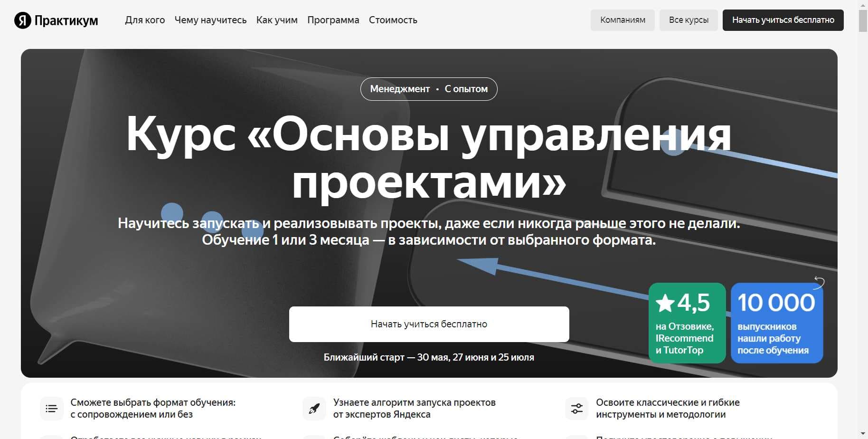Image resolution: width=868 pixels, height=439 pixels.
Task: Open the Чему научитесь section
Action: [210, 20]
